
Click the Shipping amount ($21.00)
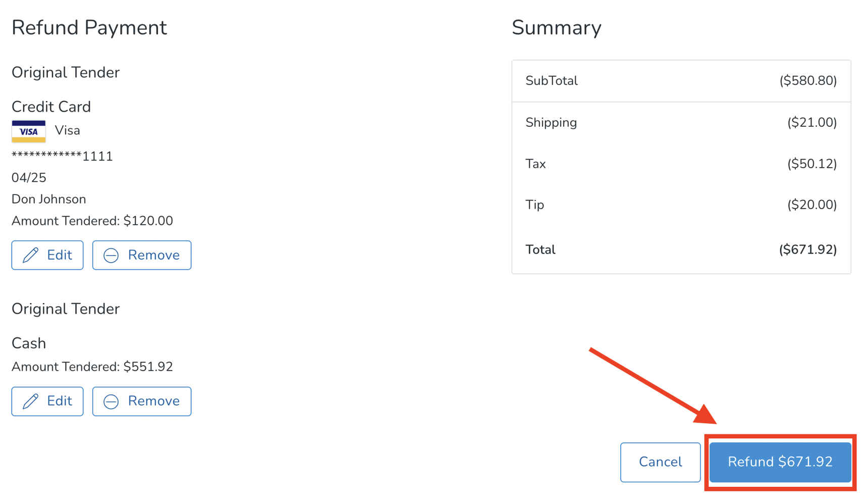tap(812, 123)
